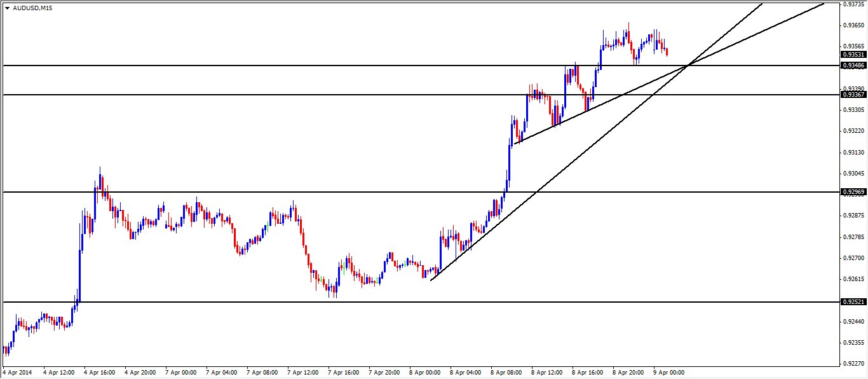868x379 pixels.
Task: Click 0.93565 on the price scale
Action: click(x=853, y=46)
